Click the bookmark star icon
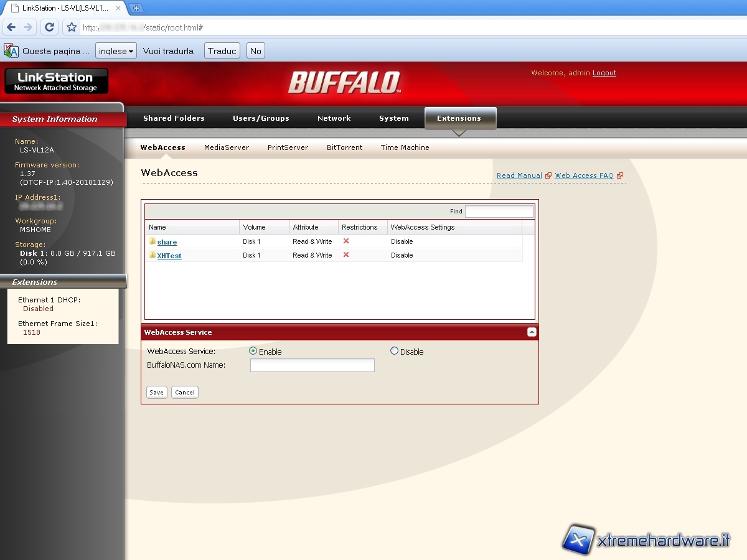 click(72, 27)
